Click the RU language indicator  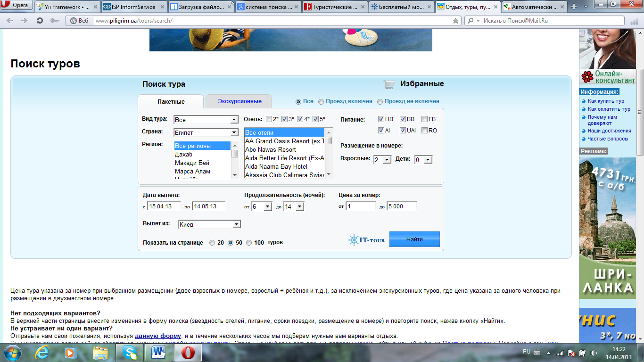coord(527,352)
